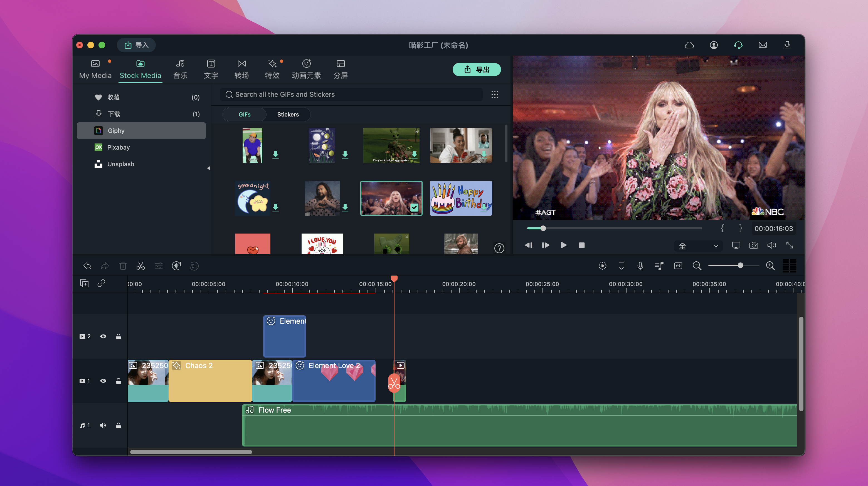Hide video track 2 with eye icon
This screenshot has width=868, height=486.
103,336
